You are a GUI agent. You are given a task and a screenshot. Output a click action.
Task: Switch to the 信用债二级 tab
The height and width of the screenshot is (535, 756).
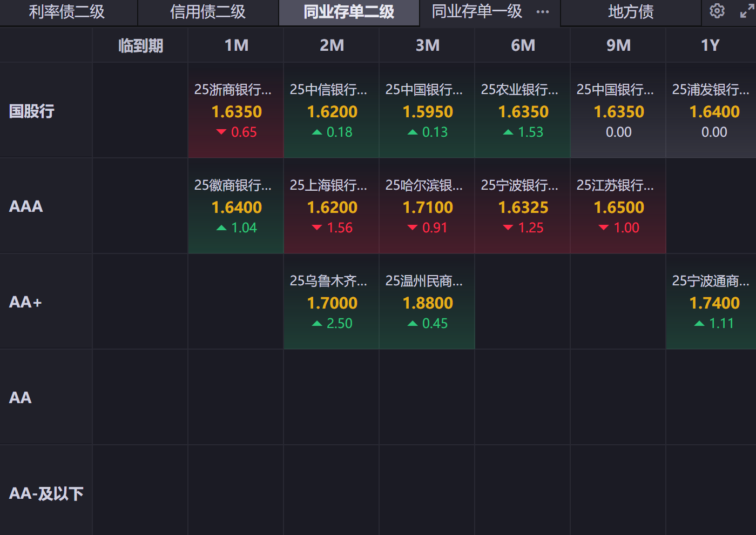[x=208, y=12]
